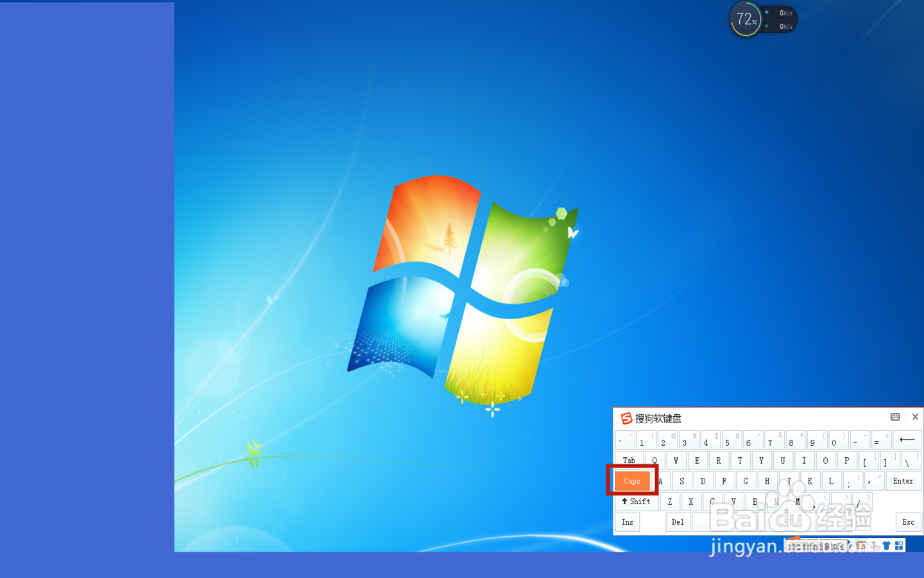Image resolution: width=924 pixels, height=578 pixels.
Task: Tap the apostrophe quote key right of semicolon
Action: pyautogui.click(x=874, y=481)
